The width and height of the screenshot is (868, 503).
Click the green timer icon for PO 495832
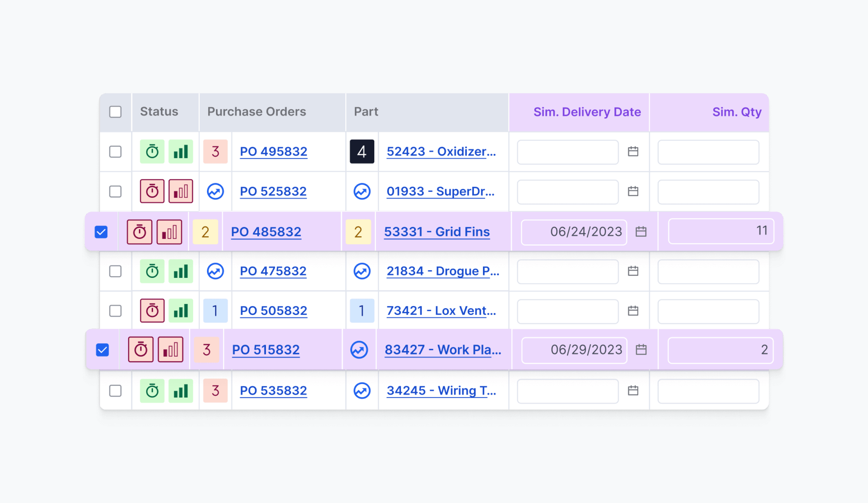pos(152,152)
